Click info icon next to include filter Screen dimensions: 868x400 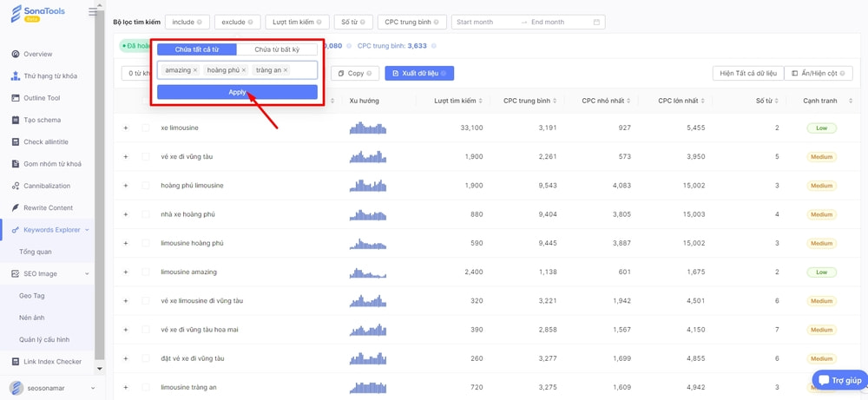pos(200,23)
